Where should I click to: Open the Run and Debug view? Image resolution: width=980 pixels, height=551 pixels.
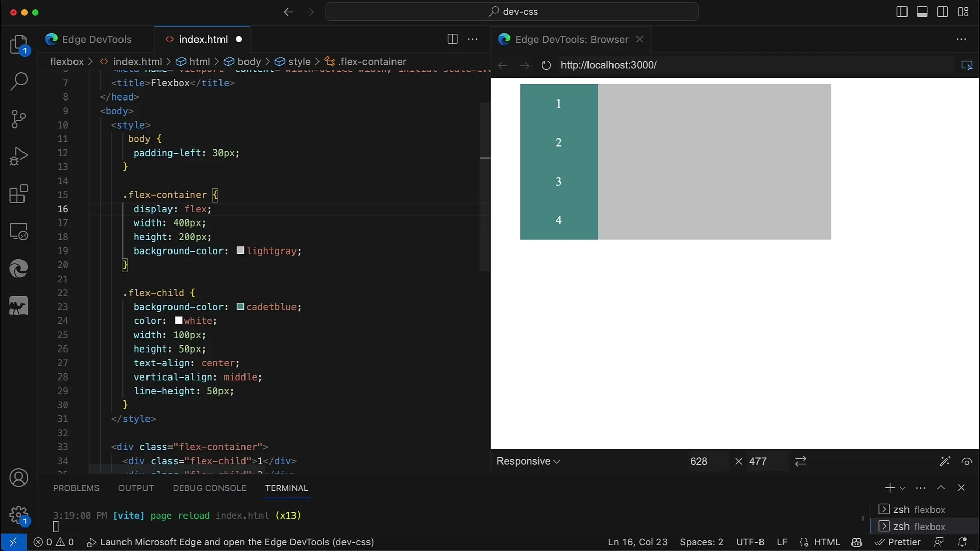pyautogui.click(x=19, y=156)
